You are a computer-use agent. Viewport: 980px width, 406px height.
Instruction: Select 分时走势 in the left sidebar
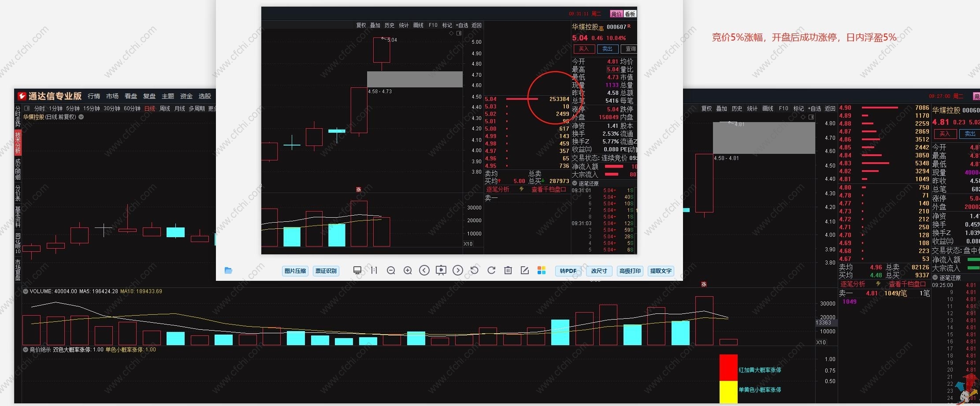pyautogui.click(x=18, y=116)
